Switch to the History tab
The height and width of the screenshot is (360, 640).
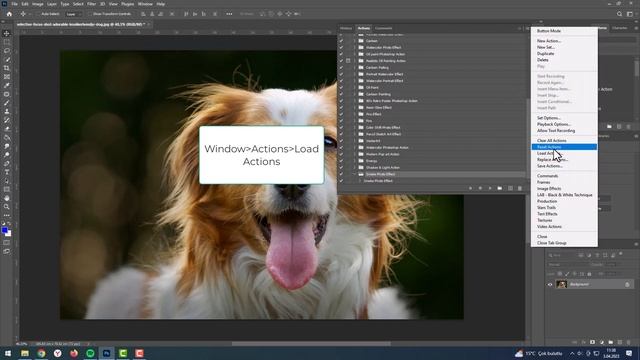click(x=346, y=28)
